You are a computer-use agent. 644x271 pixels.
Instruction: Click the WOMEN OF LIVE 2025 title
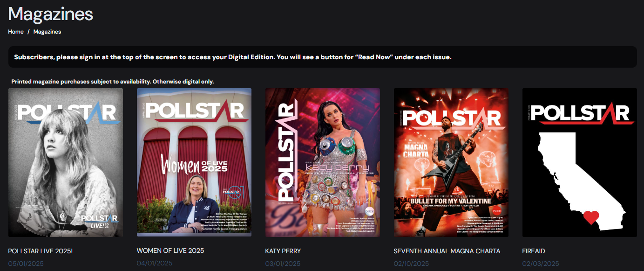tap(170, 250)
